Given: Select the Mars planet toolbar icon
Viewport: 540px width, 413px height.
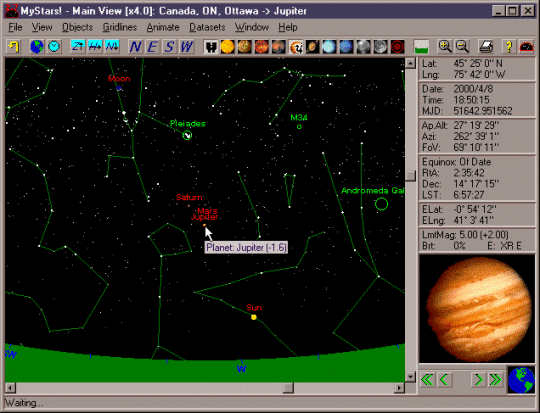Looking at the screenshot, I should click(x=279, y=47).
